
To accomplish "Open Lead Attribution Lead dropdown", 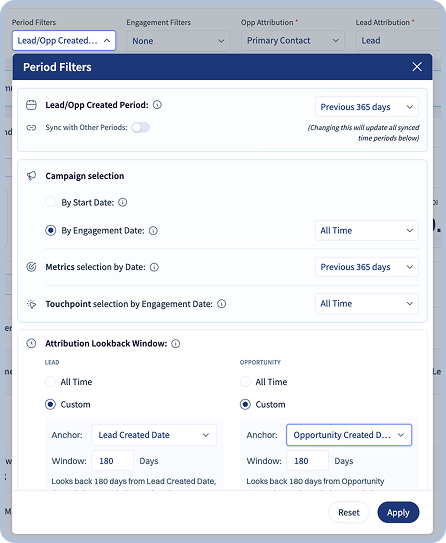I will point(400,41).
